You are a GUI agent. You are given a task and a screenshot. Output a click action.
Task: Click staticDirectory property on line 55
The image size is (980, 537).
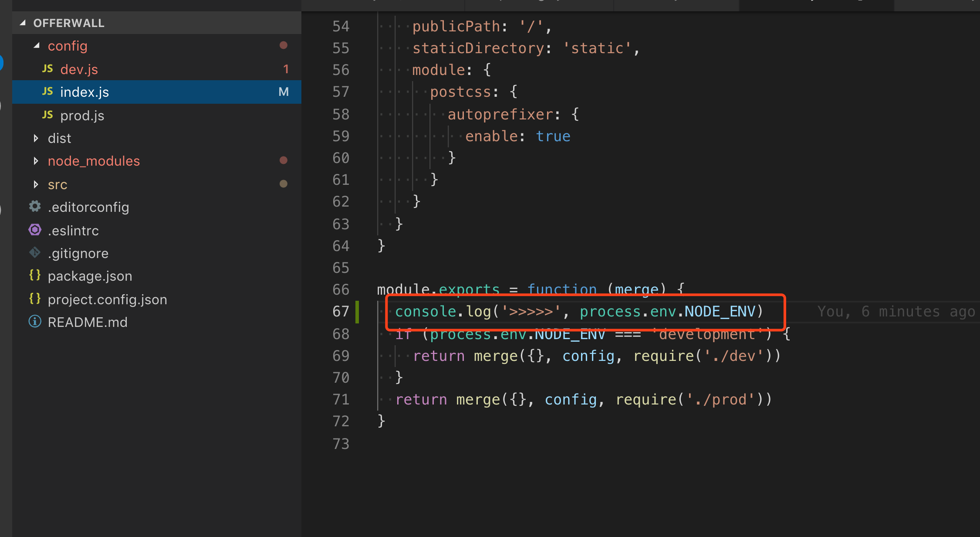pyautogui.click(x=478, y=48)
